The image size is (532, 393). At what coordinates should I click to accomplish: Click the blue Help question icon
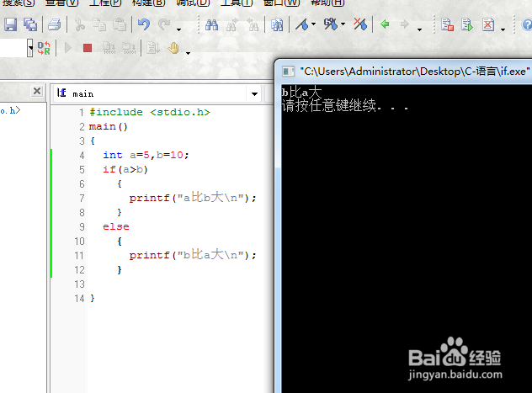click(x=527, y=24)
